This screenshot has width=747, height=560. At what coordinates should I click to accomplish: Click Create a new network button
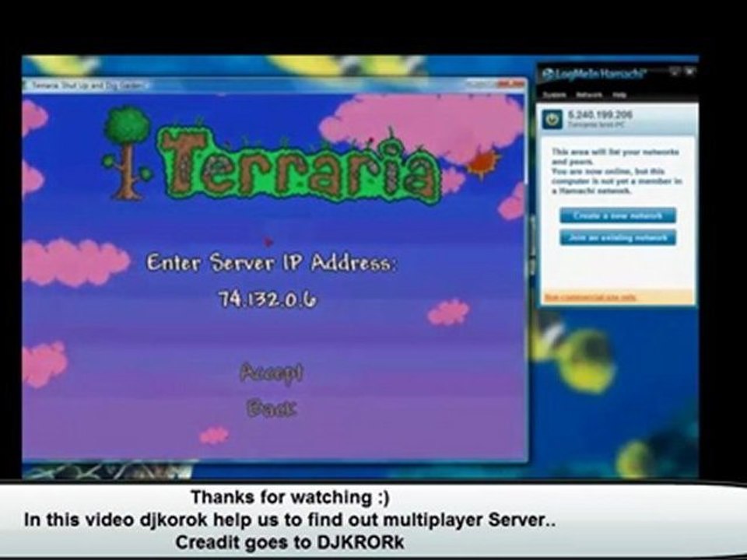[617, 215]
